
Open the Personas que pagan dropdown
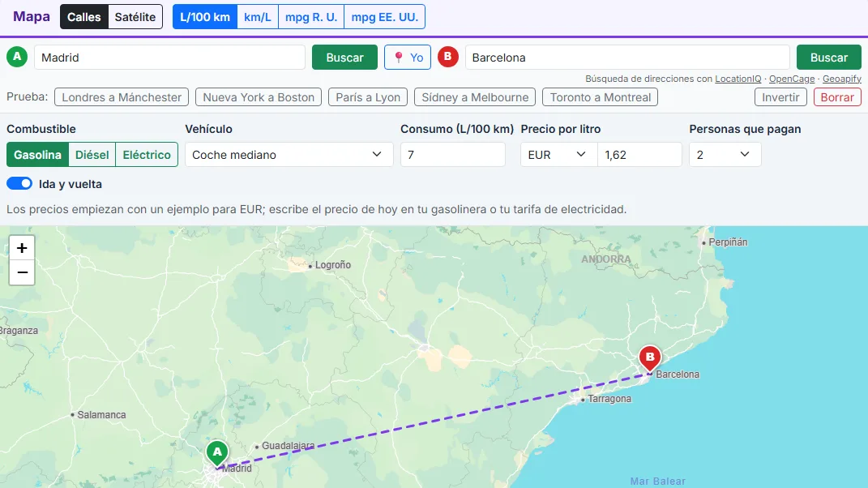pos(725,155)
